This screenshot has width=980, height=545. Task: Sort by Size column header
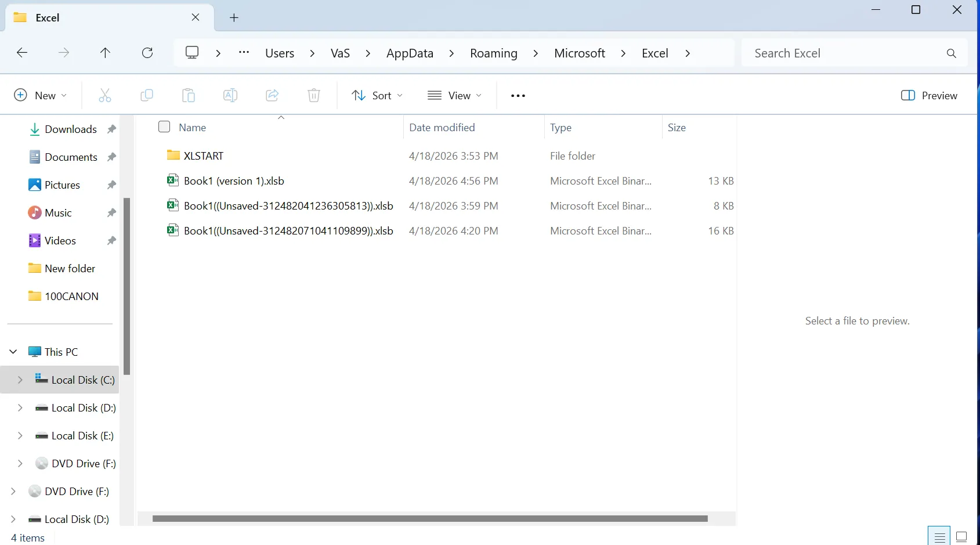[677, 128]
